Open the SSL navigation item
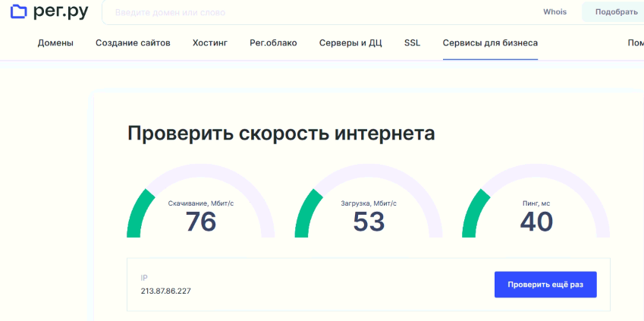Image resolution: width=644 pixels, height=321 pixels. point(412,42)
